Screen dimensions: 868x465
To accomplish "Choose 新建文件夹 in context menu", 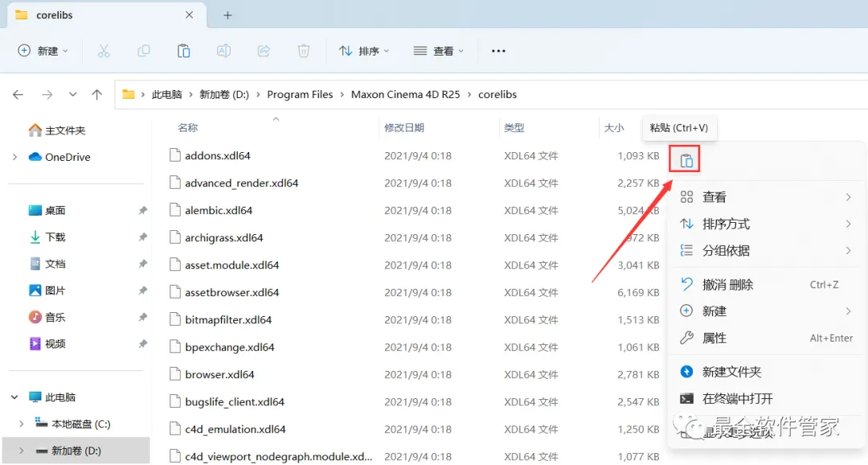I will click(766, 372).
